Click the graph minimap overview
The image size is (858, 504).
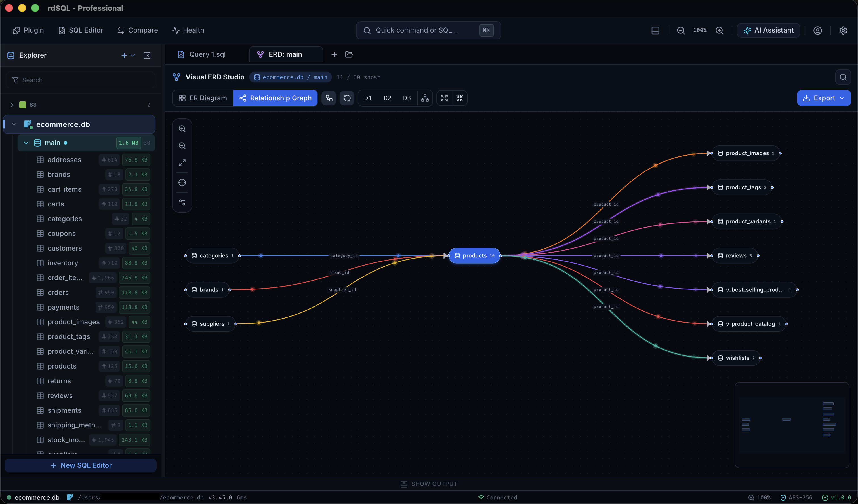coord(792,425)
